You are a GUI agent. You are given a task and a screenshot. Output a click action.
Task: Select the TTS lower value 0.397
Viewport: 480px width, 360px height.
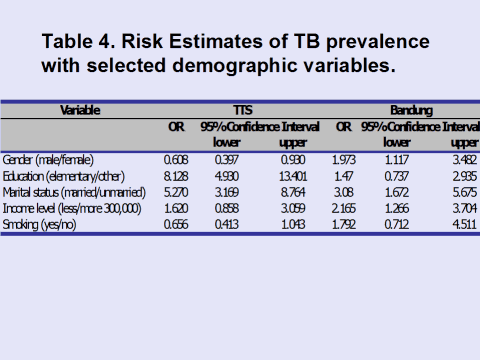point(227,160)
